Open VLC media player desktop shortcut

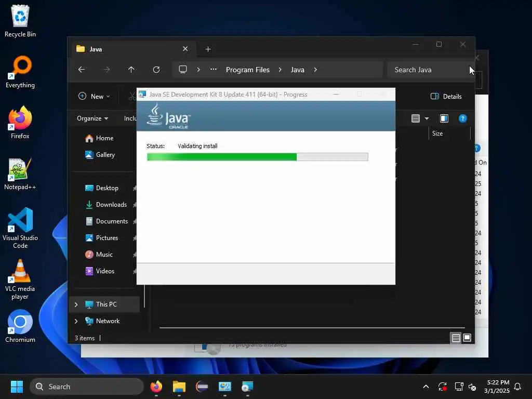tap(20, 280)
